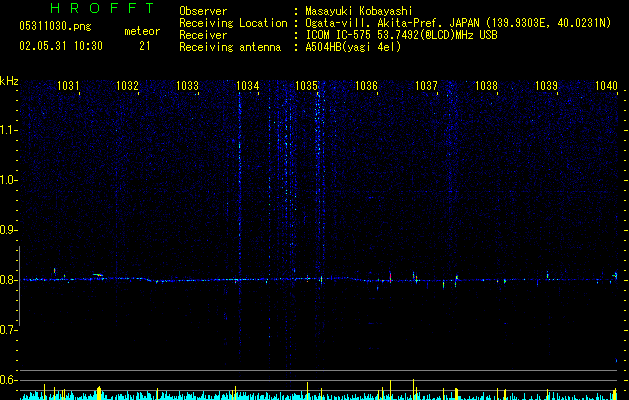The width and height of the screenshot is (629, 400).
Task: Click the Receiving Location label
Action: point(233,23)
